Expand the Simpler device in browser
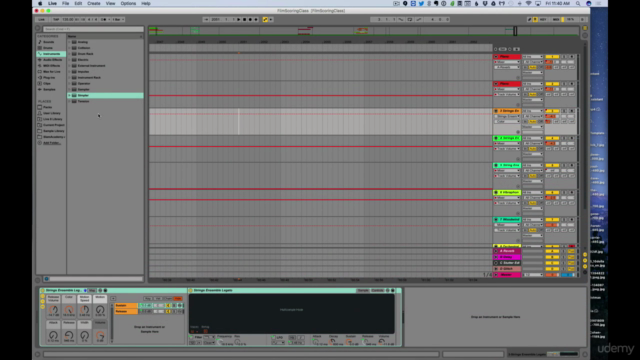 click(69, 96)
